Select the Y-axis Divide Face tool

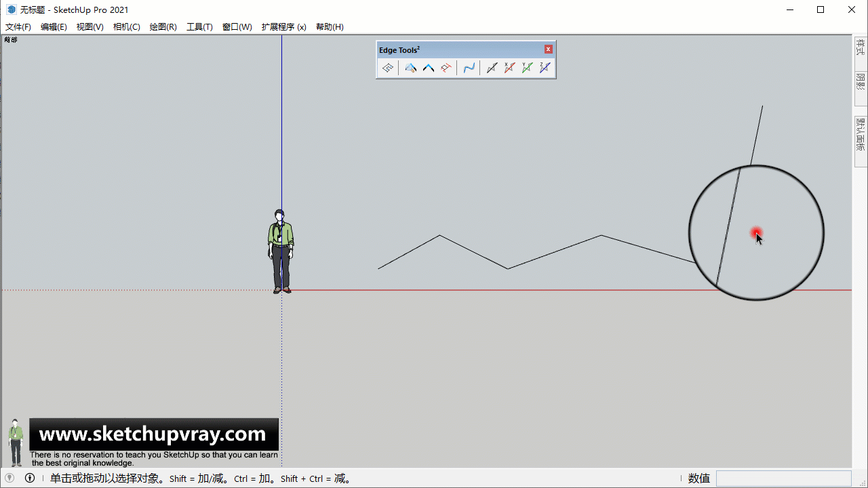tap(527, 68)
